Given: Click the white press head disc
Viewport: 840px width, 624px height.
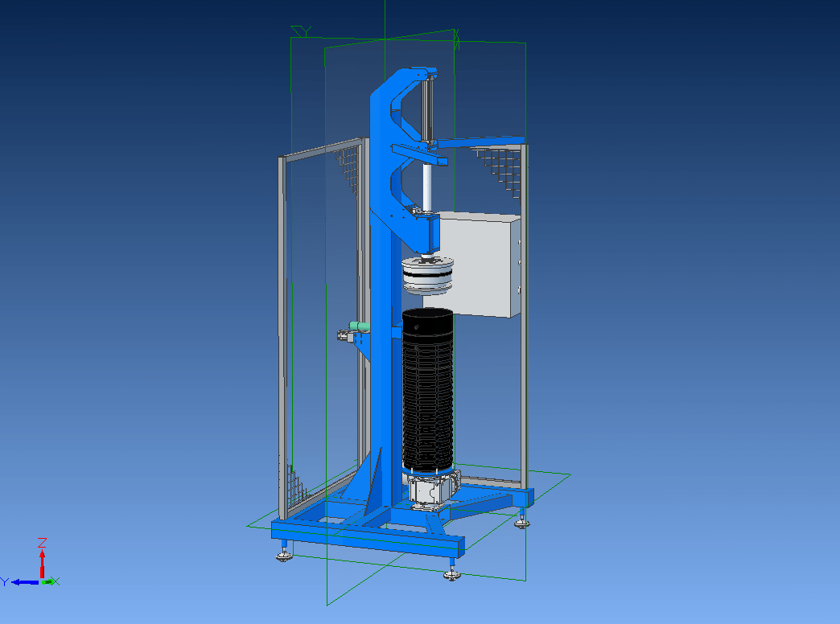Looking at the screenshot, I should pyautogui.click(x=428, y=275).
